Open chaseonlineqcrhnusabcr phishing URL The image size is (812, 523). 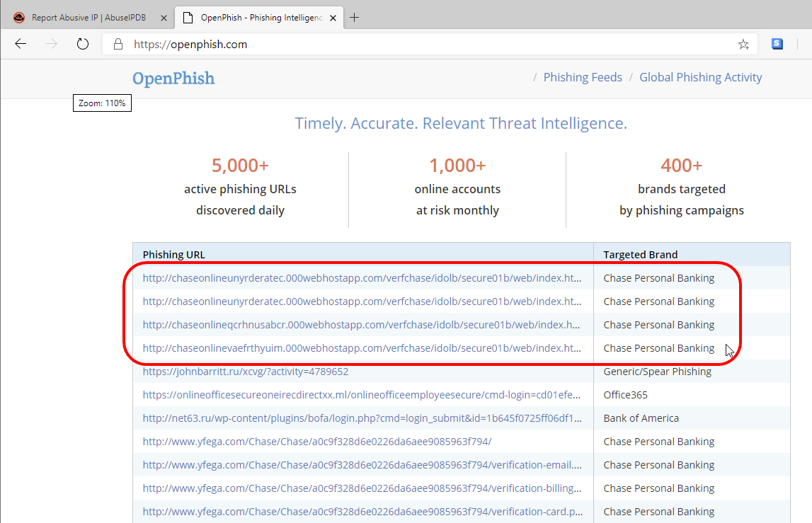362,325
